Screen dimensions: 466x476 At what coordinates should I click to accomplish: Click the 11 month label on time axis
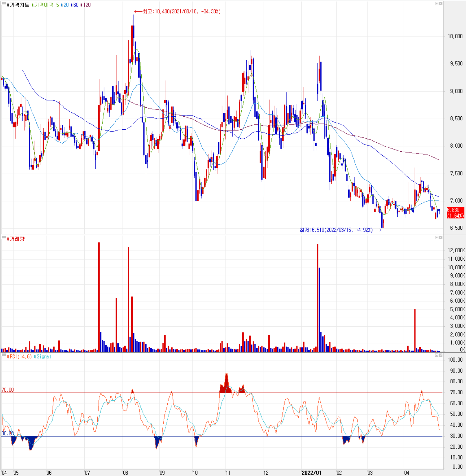pos(228,473)
